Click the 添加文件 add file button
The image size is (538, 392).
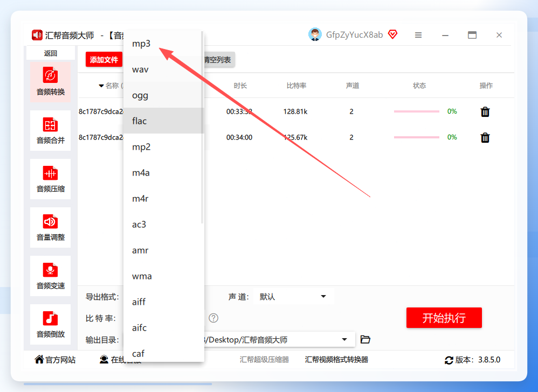coord(104,60)
